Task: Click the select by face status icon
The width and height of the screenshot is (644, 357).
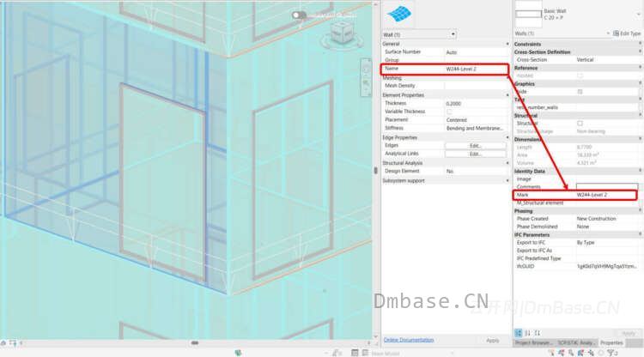Action: point(580,353)
